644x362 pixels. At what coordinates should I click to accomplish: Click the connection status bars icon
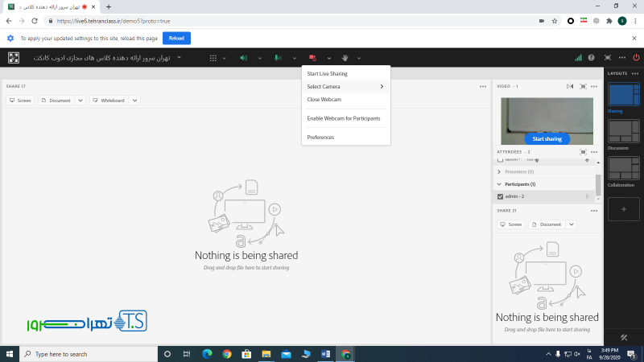click(x=578, y=58)
